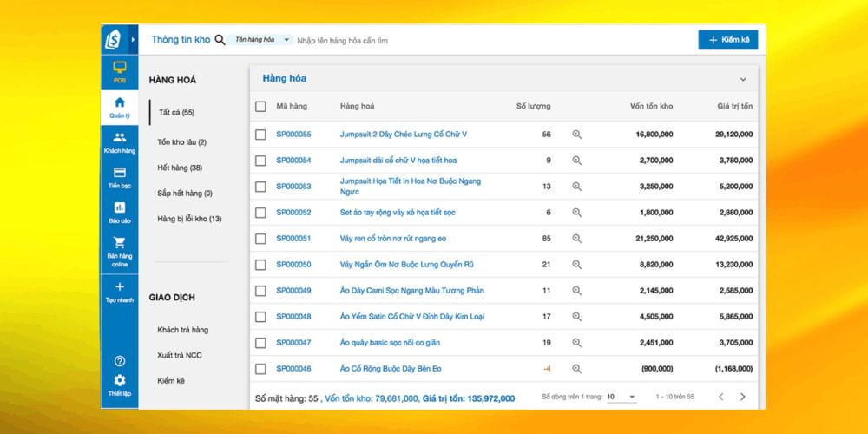Click magnifier icon for SP000055 row

[x=576, y=135]
